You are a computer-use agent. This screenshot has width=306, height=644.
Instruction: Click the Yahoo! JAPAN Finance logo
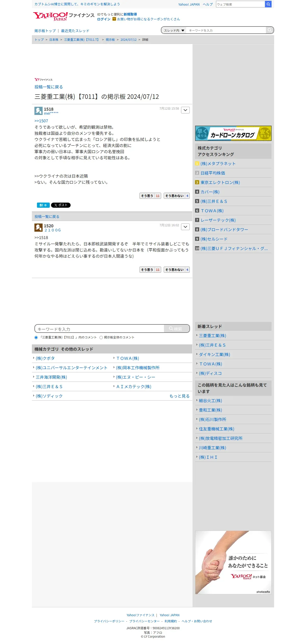(64, 16)
